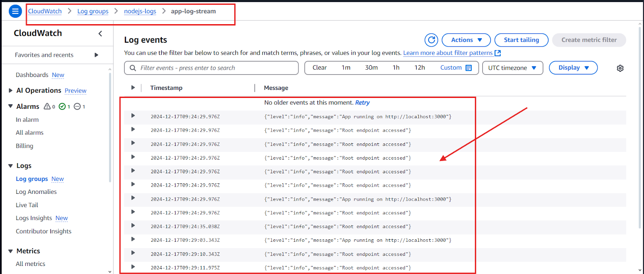
Task: Click the insufficient data alarms icon
Action: [77, 106]
